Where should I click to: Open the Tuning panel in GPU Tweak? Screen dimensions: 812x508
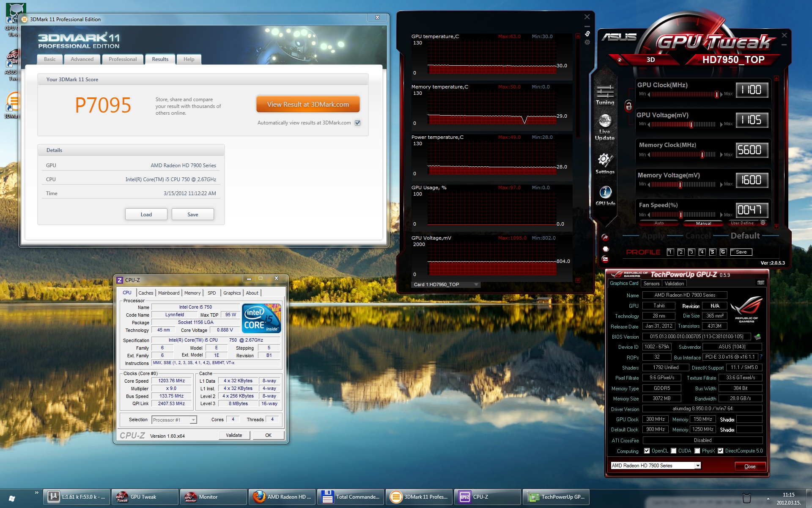pyautogui.click(x=605, y=94)
